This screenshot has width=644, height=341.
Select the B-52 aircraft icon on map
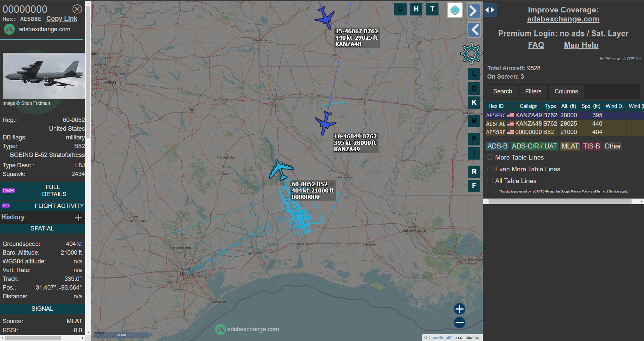(281, 170)
